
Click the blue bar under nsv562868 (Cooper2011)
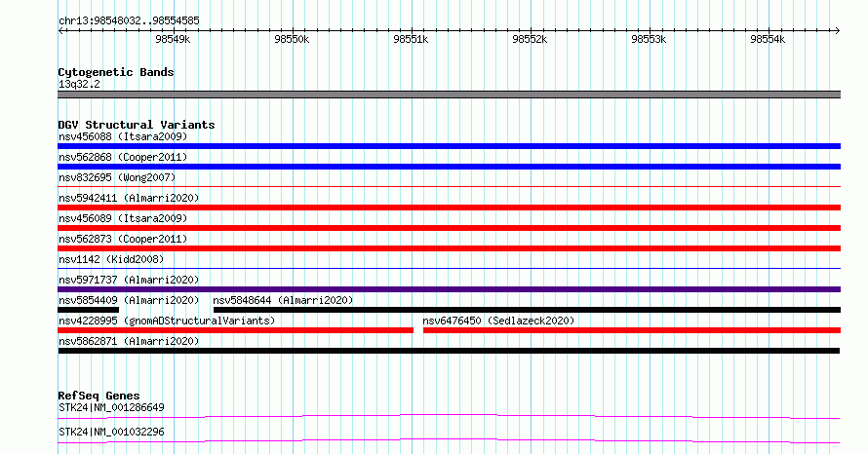click(x=449, y=167)
